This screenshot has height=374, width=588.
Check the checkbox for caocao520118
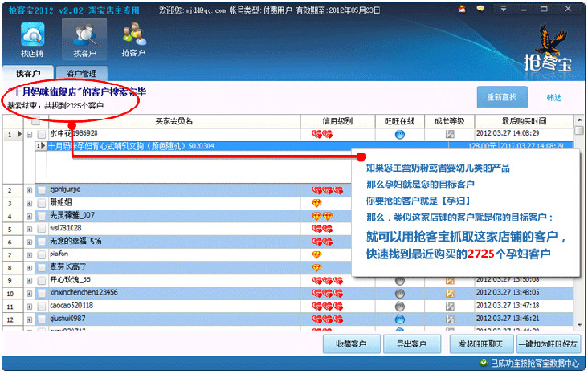pos(41,306)
